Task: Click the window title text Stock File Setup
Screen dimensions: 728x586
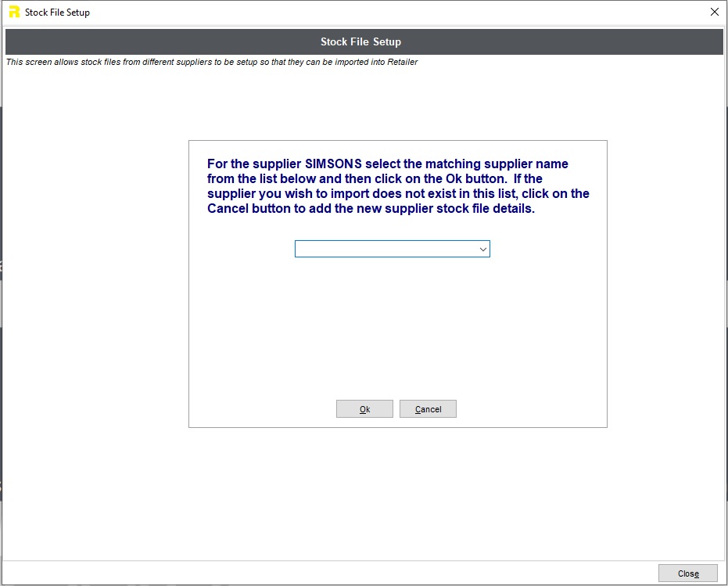Action: [57, 13]
